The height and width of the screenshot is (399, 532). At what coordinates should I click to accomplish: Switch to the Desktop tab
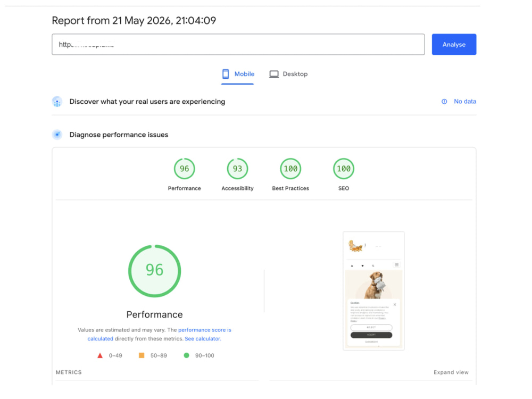point(288,74)
